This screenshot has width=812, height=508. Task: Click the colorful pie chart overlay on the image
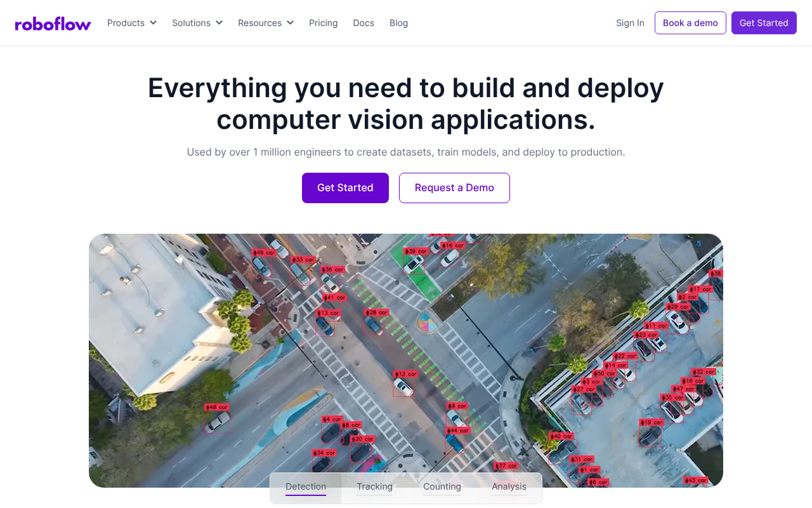pos(428,323)
